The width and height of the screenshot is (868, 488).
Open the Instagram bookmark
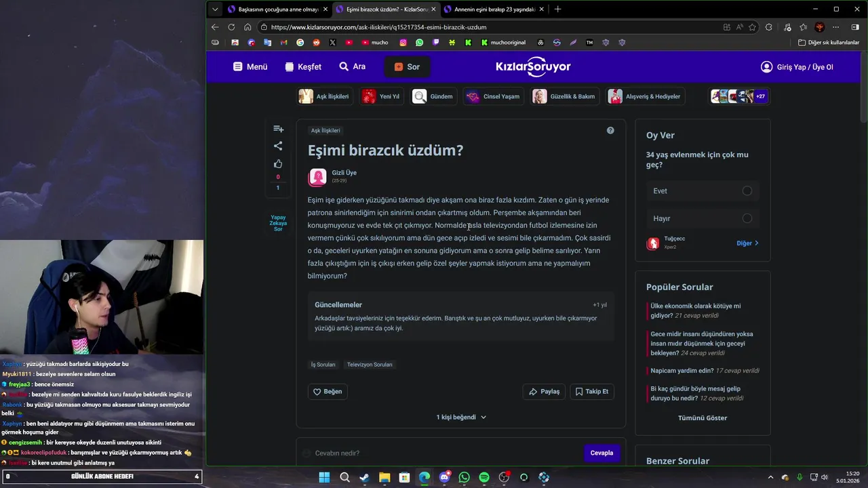403,42
